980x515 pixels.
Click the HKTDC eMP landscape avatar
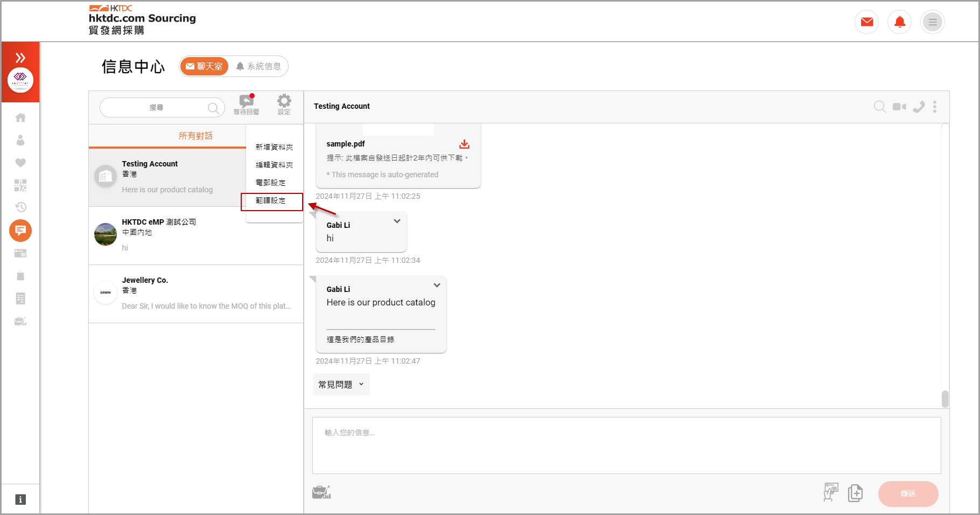(106, 234)
